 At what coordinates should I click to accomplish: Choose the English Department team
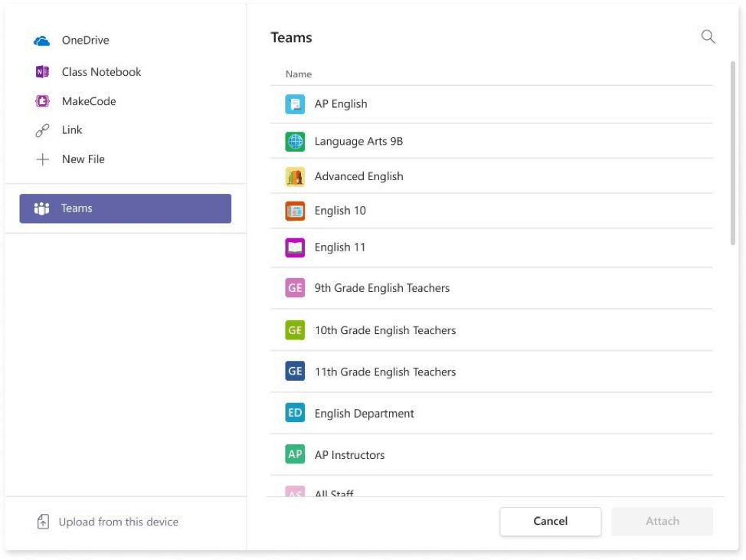point(364,414)
